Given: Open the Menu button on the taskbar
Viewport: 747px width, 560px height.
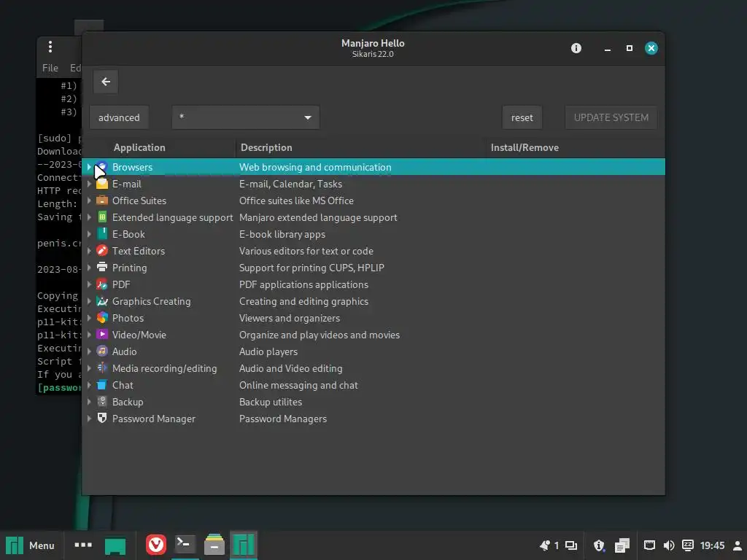Looking at the screenshot, I should (x=30, y=545).
